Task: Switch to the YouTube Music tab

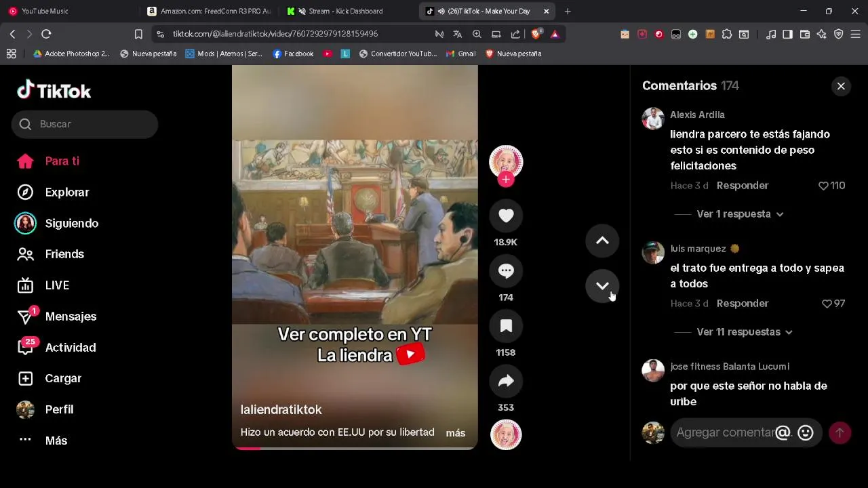Action: point(68,11)
